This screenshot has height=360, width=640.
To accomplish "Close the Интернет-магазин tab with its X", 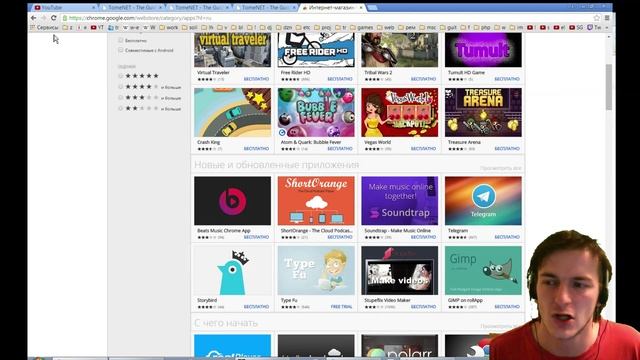I will click(x=361, y=8).
